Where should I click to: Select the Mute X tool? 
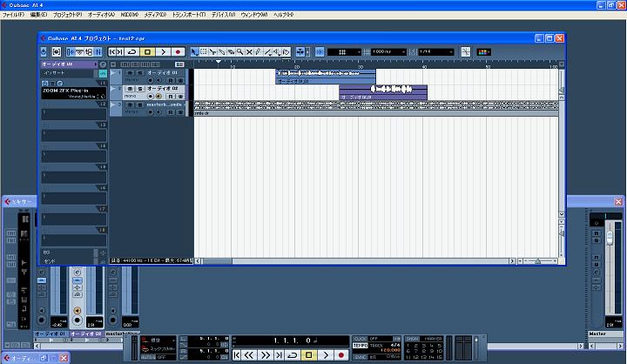coord(249,52)
